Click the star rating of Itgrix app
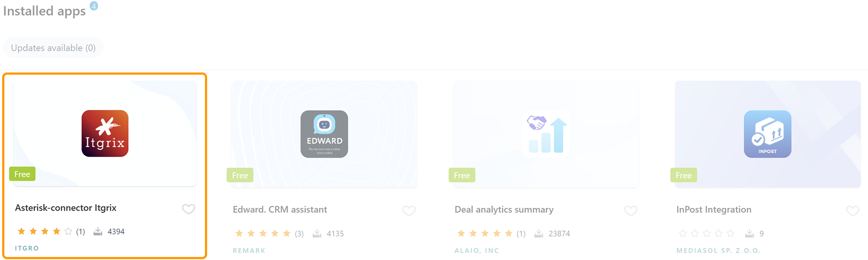The width and height of the screenshot is (868, 260). [45, 231]
